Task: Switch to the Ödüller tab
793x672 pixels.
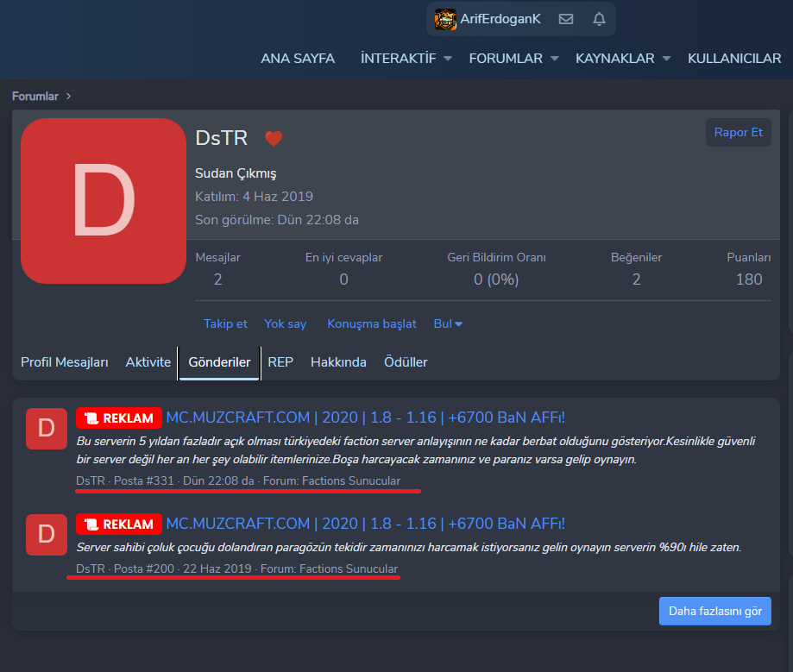Action: 406,362
